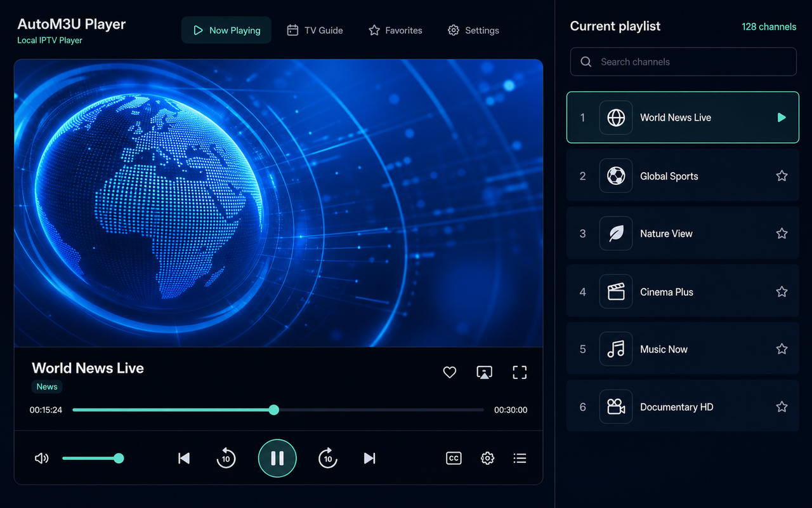This screenshot has height=508, width=812.
Task: Select the Global Sports channel name
Action: 669,177
